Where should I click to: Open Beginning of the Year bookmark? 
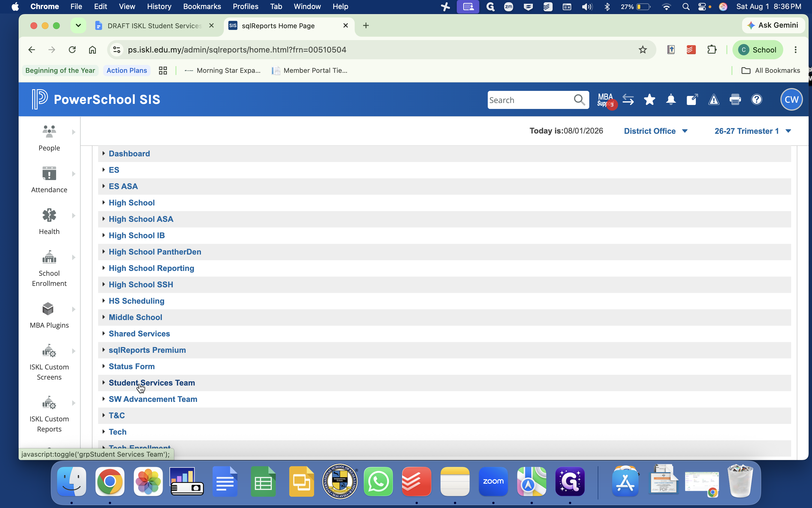pyautogui.click(x=60, y=70)
